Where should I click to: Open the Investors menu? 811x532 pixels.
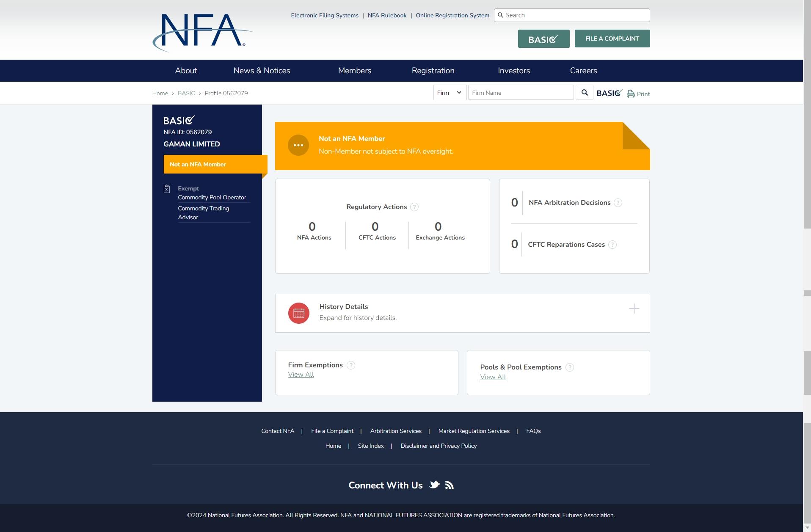click(x=514, y=71)
